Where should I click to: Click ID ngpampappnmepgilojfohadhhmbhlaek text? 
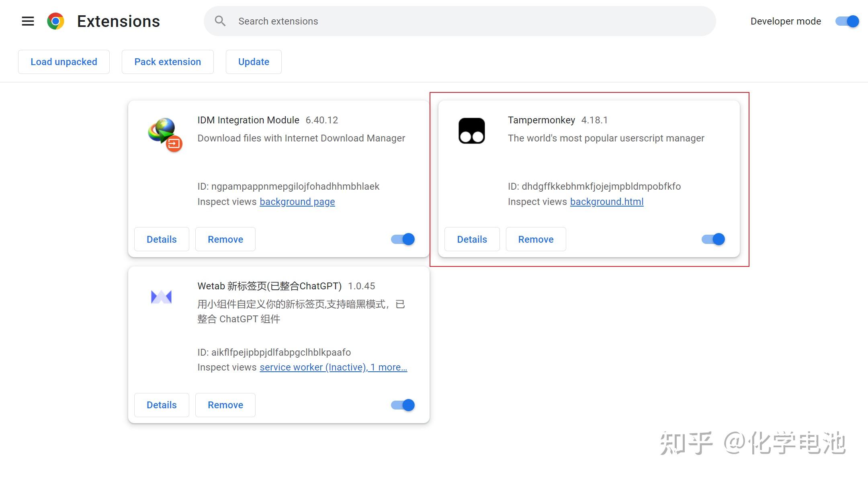click(x=289, y=186)
